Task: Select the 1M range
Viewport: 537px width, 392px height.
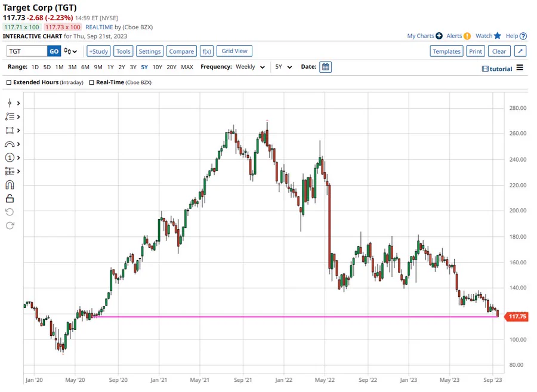Action: coord(59,67)
